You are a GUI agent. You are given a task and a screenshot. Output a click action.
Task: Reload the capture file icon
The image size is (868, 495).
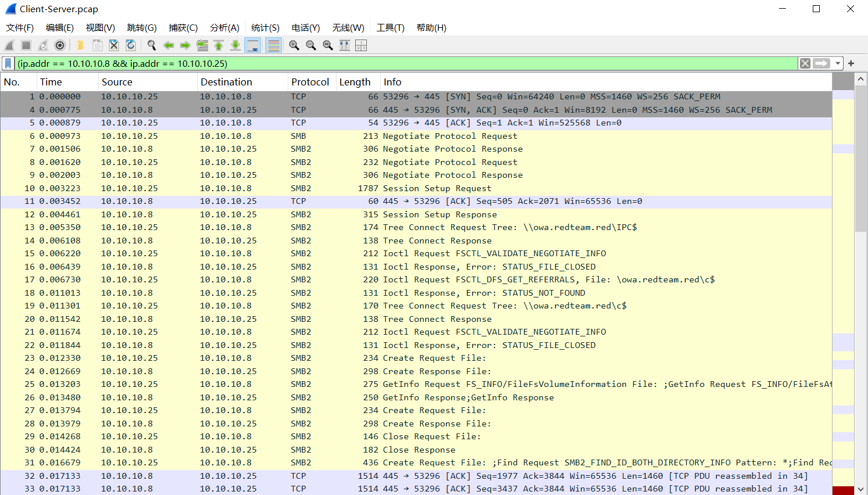131,45
